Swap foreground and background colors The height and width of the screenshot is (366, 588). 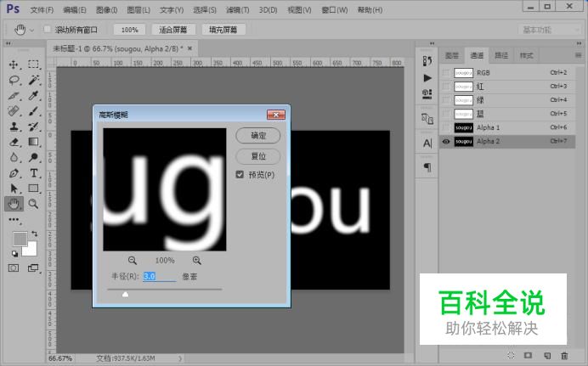(x=35, y=234)
